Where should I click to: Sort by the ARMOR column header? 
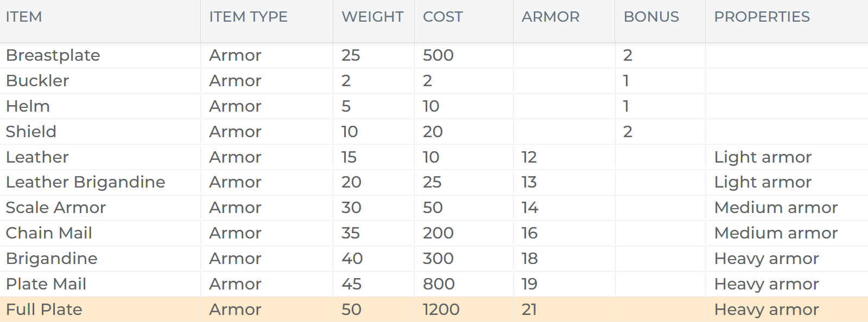click(550, 17)
